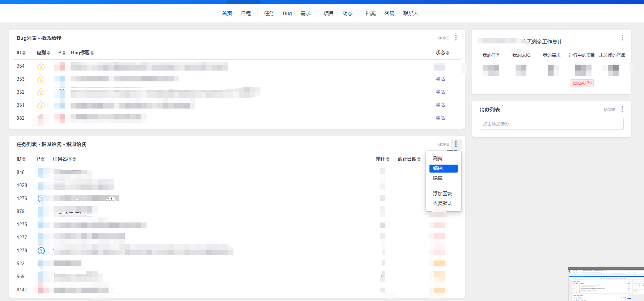Click the severity flame icon for bug 351

[41, 105]
